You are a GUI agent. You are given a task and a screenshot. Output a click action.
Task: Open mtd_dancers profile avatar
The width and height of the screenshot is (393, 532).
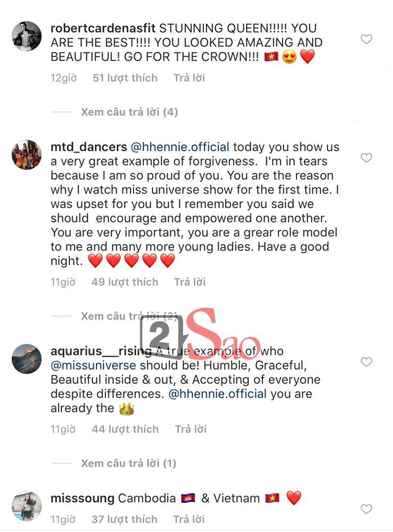pyautogui.click(x=27, y=155)
